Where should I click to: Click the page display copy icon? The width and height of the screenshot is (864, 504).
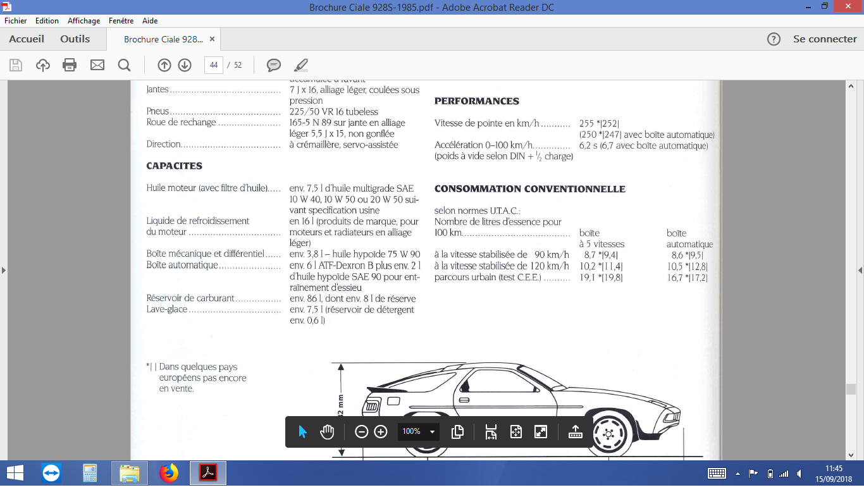(x=458, y=431)
